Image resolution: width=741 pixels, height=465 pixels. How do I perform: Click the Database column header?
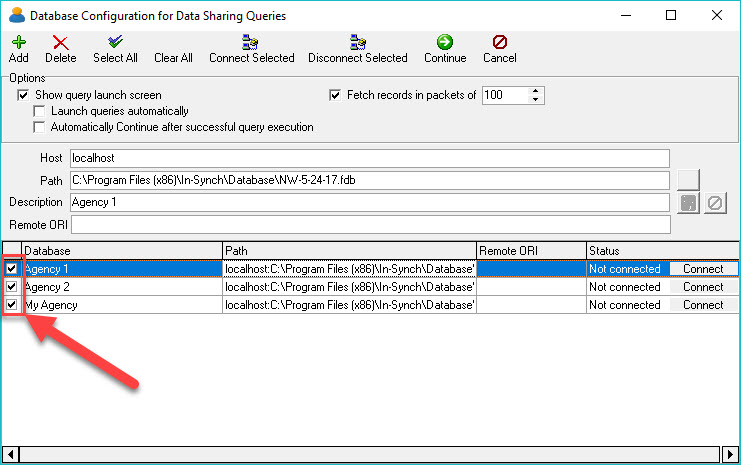[121, 250]
